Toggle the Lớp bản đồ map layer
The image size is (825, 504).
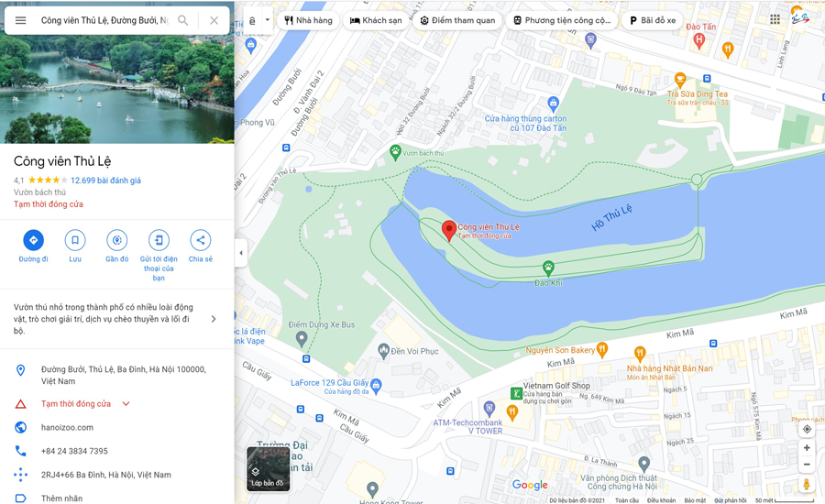click(x=269, y=469)
